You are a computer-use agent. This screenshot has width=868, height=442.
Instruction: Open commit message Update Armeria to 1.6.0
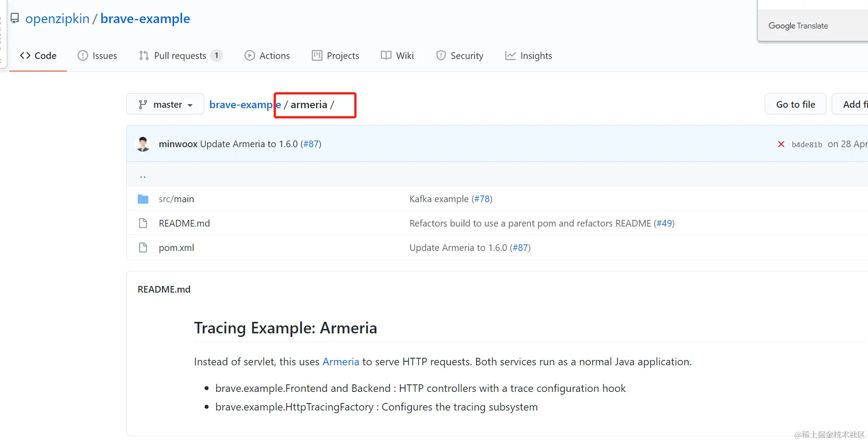coord(249,144)
